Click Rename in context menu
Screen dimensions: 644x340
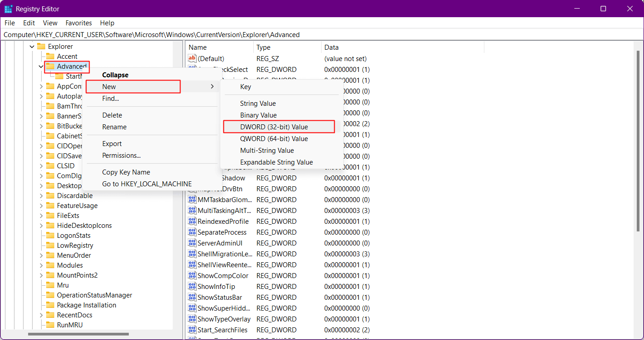(152, 127)
